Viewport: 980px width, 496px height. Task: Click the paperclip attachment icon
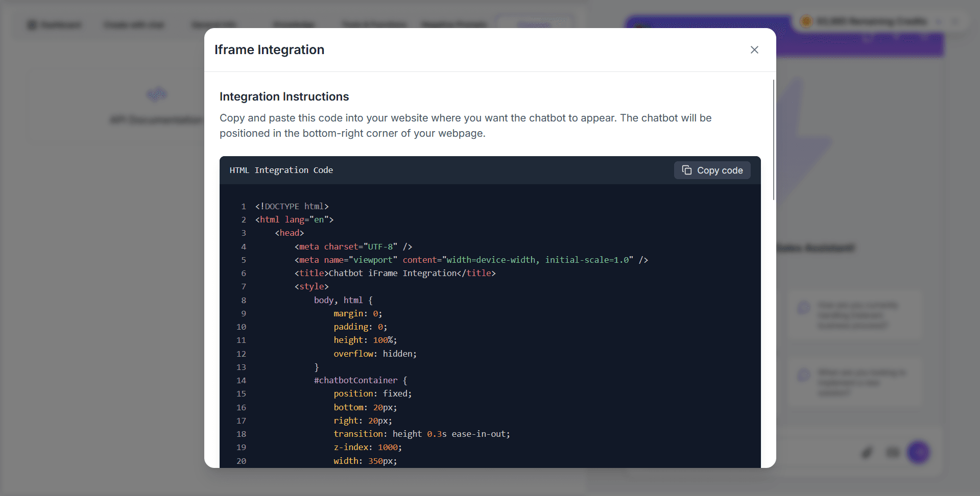pyautogui.click(x=867, y=452)
